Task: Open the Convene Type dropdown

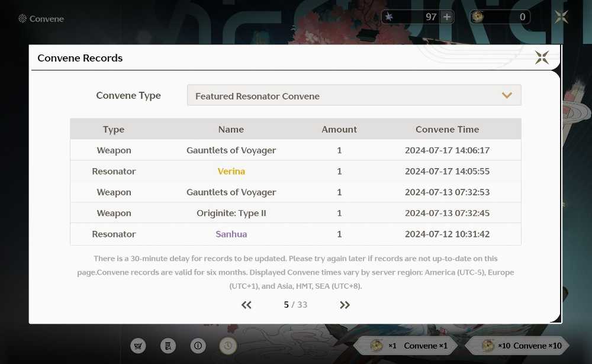Action: click(x=354, y=95)
